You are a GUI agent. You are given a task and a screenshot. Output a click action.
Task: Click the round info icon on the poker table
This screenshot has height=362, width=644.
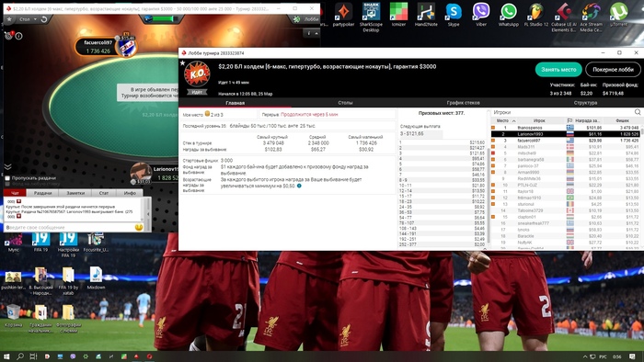(x=18, y=36)
